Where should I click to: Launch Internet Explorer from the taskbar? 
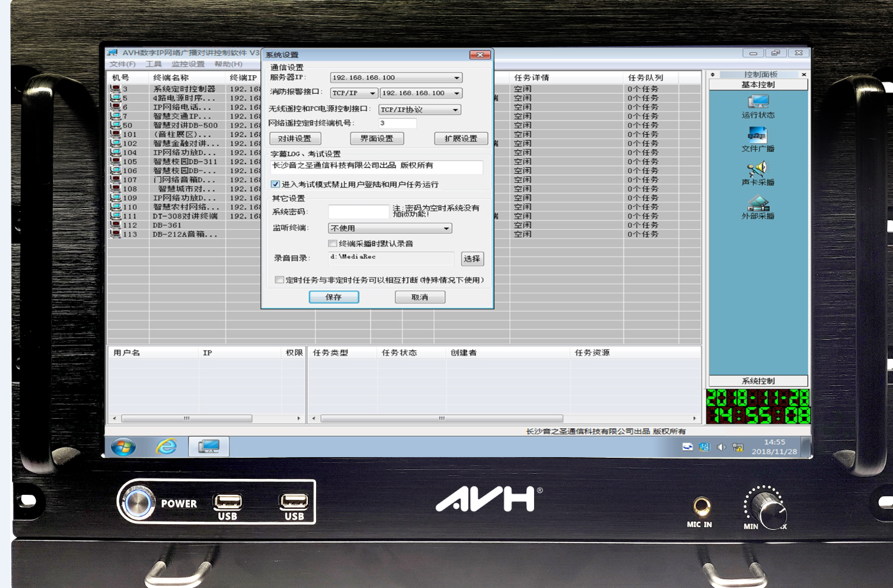pyautogui.click(x=167, y=446)
